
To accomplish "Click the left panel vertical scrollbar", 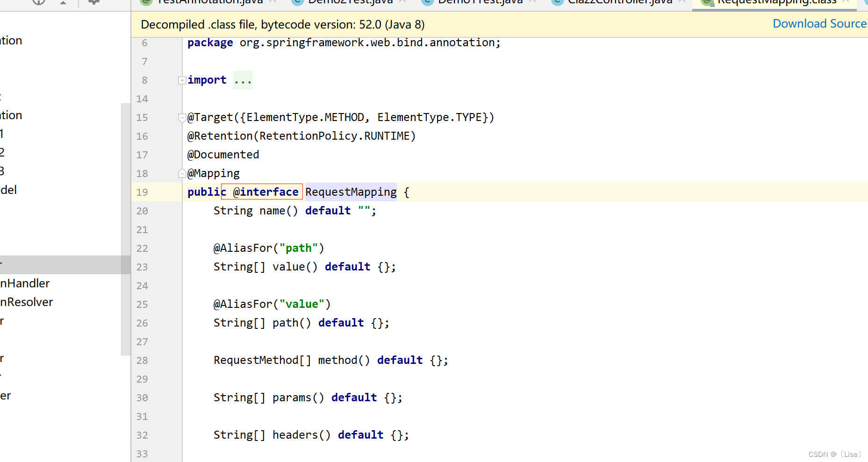I will click(x=125, y=229).
